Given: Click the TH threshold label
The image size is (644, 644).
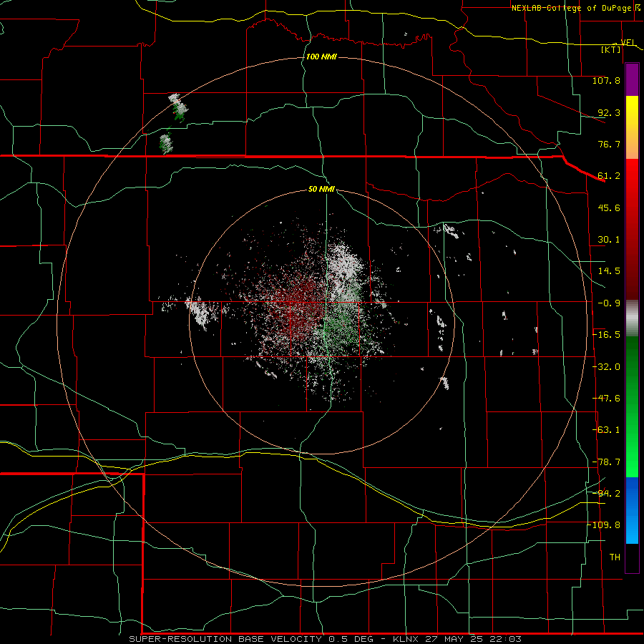Looking at the screenshot, I should point(615,557).
